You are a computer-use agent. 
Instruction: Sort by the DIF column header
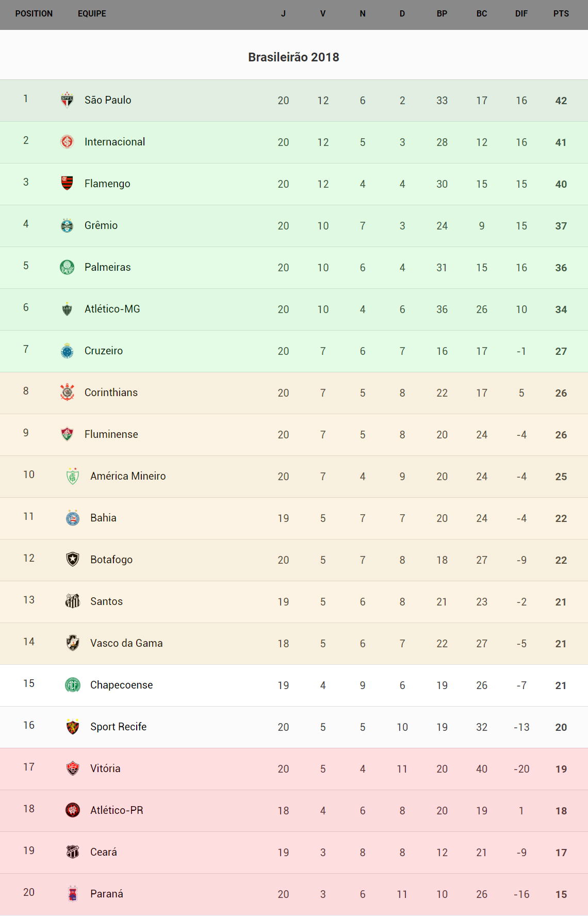[521, 14]
